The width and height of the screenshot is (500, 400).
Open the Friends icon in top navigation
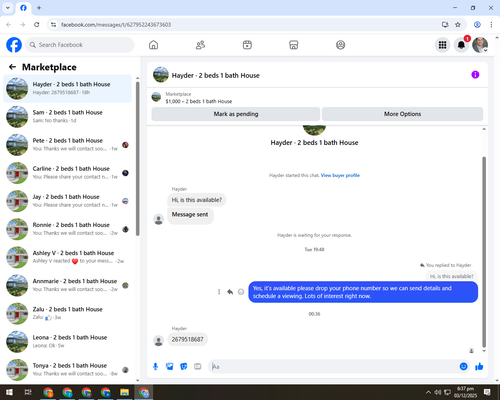(x=200, y=45)
